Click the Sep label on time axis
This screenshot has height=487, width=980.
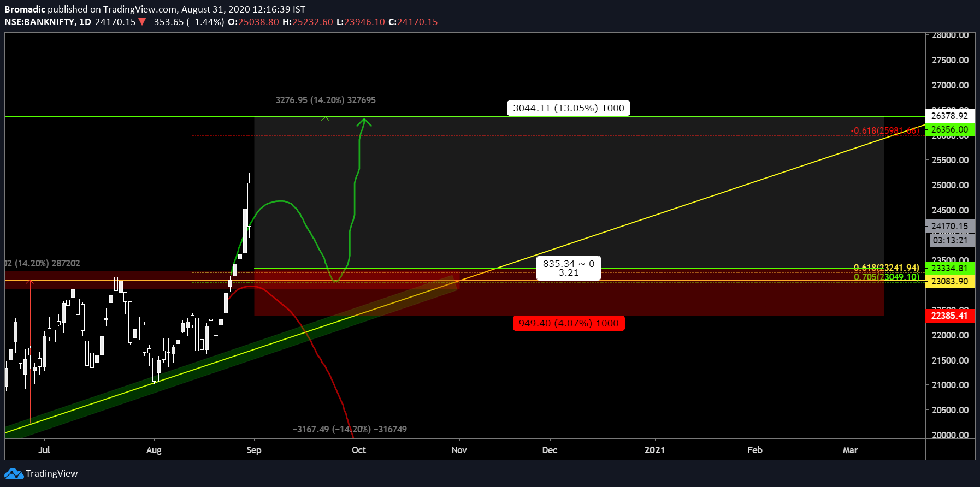pos(254,450)
